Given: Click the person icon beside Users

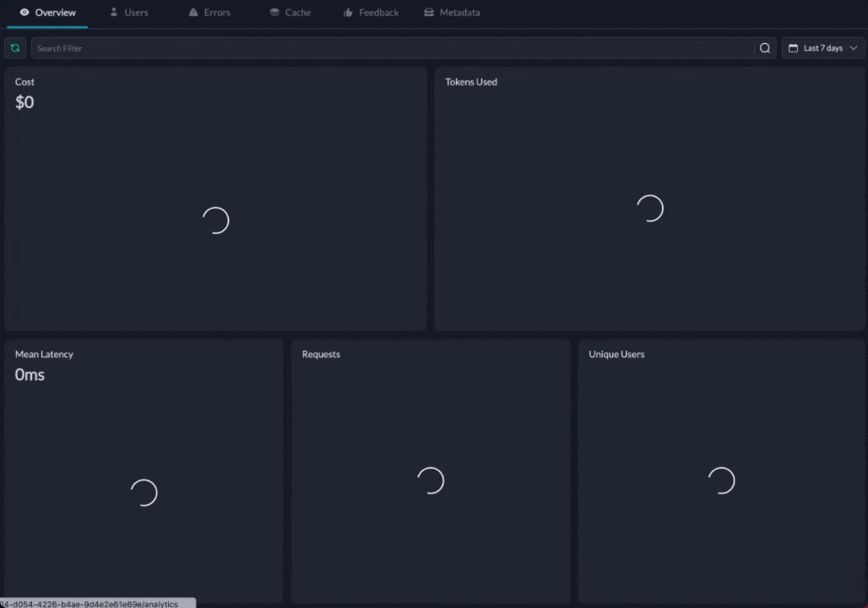Looking at the screenshot, I should (114, 13).
